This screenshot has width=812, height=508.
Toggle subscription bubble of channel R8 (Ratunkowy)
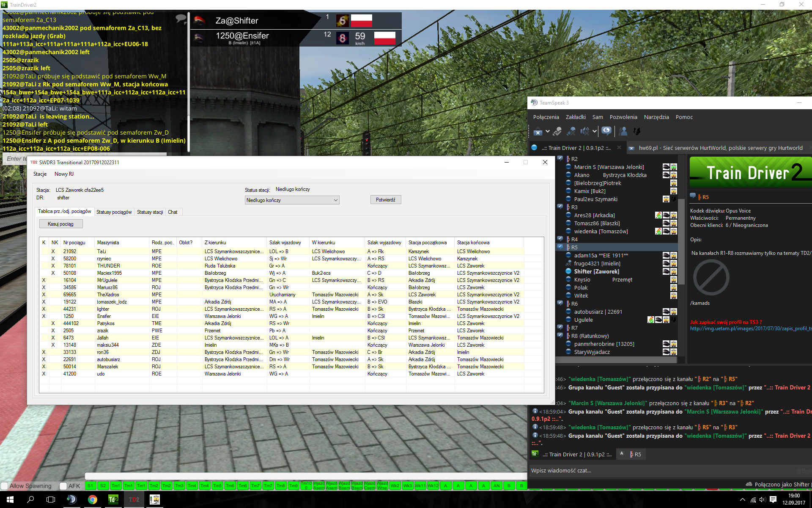pos(560,335)
